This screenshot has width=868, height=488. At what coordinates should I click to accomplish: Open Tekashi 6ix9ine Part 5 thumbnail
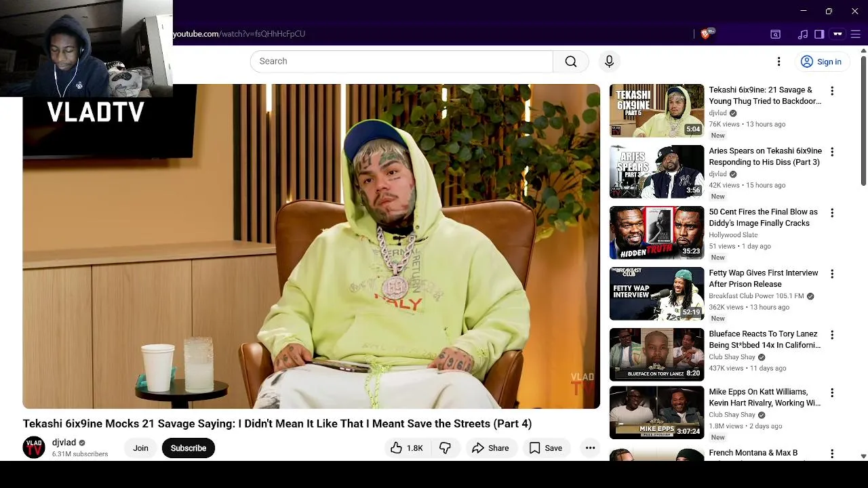pyautogui.click(x=656, y=110)
